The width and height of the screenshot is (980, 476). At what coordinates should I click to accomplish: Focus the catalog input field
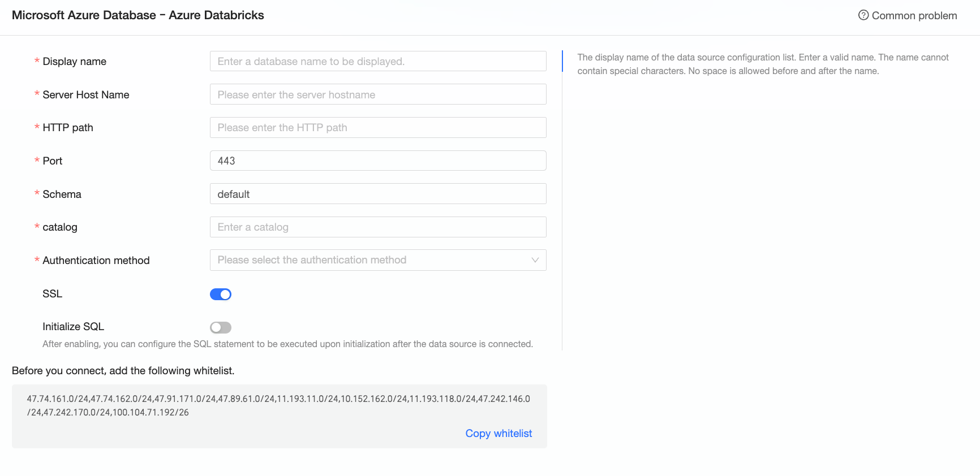click(x=377, y=227)
